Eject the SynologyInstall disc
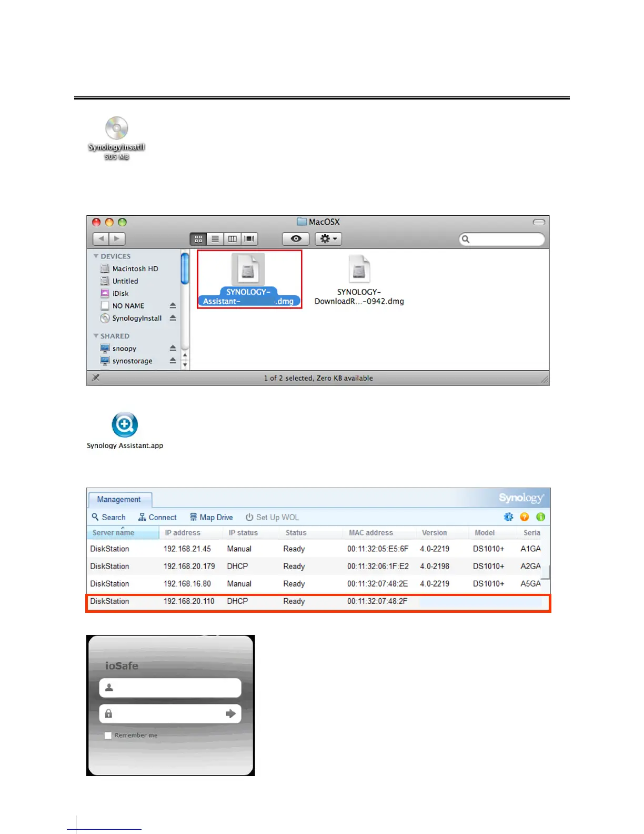This screenshot has width=644, height=834. click(x=173, y=318)
